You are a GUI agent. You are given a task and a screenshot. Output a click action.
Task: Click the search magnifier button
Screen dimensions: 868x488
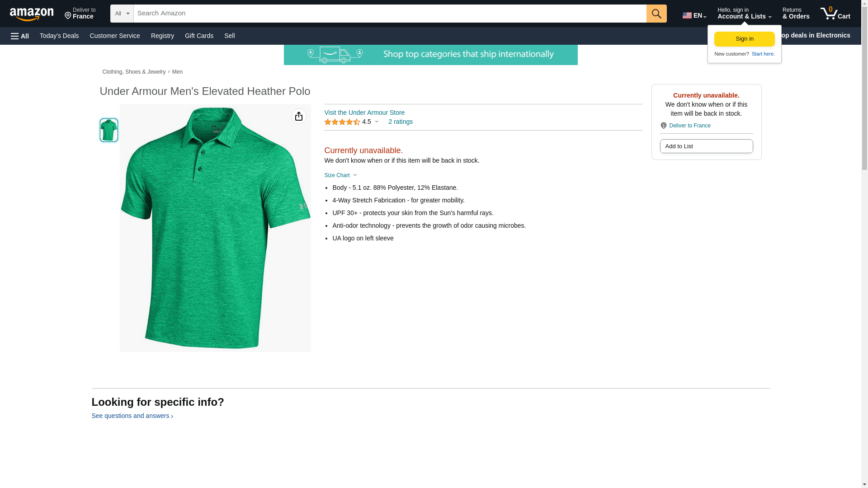point(656,14)
